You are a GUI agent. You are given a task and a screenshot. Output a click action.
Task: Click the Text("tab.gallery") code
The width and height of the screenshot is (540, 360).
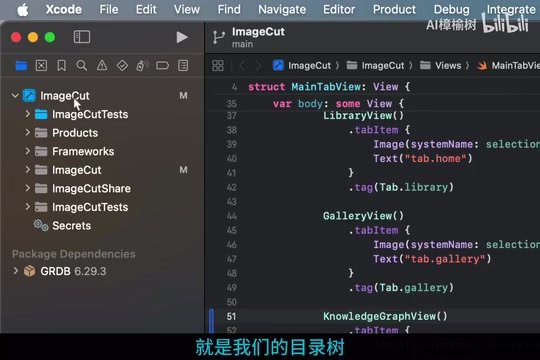432,259
